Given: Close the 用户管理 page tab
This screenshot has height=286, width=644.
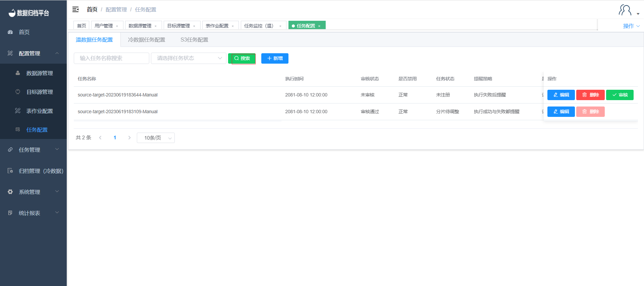Looking at the screenshot, I should (117, 26).
